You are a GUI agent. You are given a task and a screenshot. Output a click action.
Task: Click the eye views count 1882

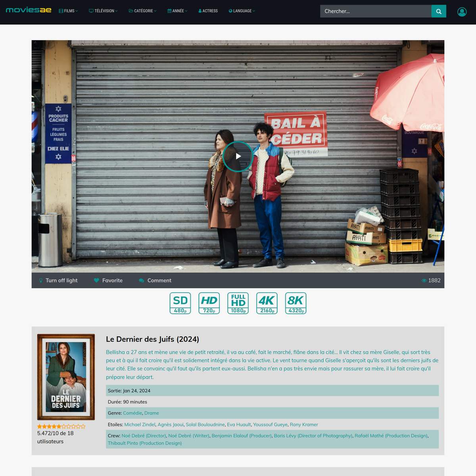(431, 280)
